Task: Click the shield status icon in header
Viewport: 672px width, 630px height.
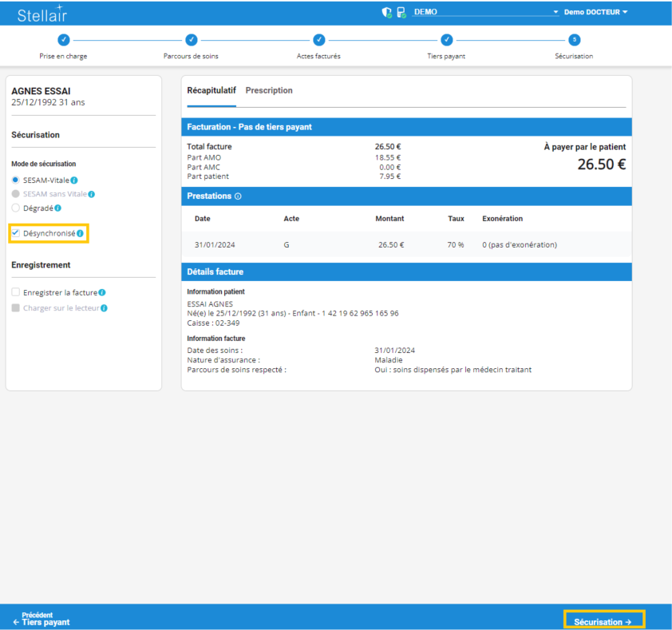Action: (x=387, y=13)
